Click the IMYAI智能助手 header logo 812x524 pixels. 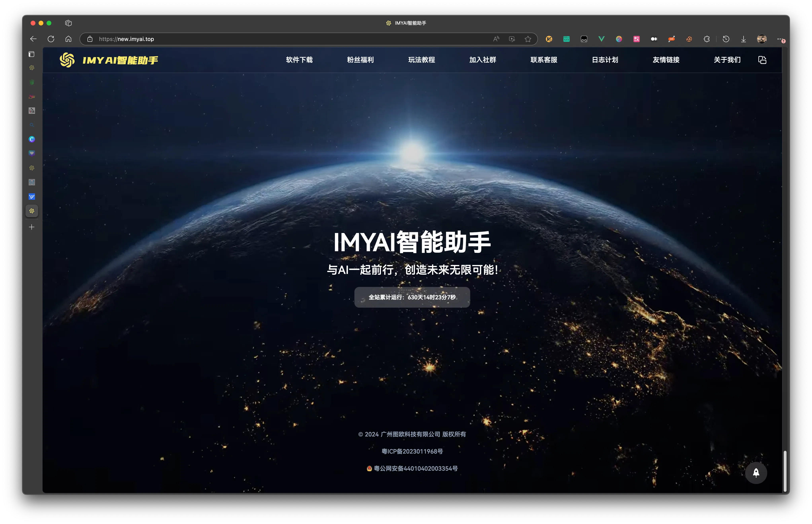tap(109, 60)
